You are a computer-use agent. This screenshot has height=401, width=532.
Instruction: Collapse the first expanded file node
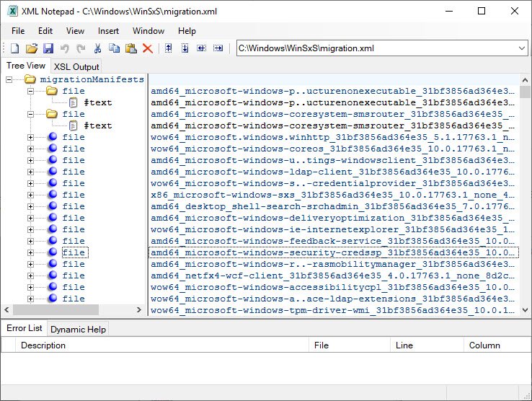[x=31, y=91]
